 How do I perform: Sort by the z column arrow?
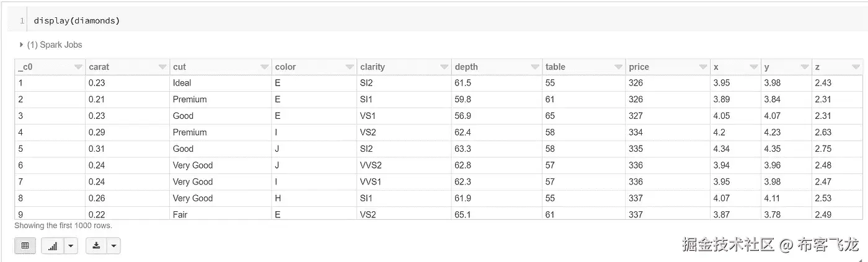[x=856, y=67]
